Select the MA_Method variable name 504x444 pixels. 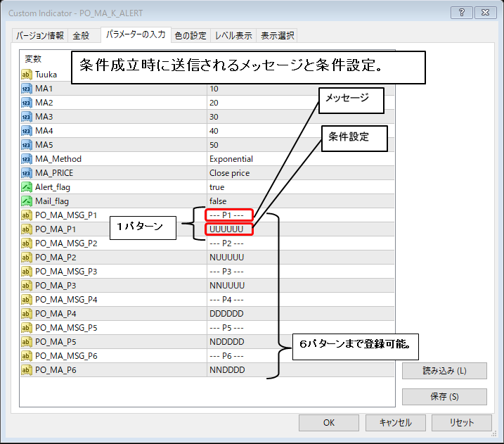click(x=58, y=159)
